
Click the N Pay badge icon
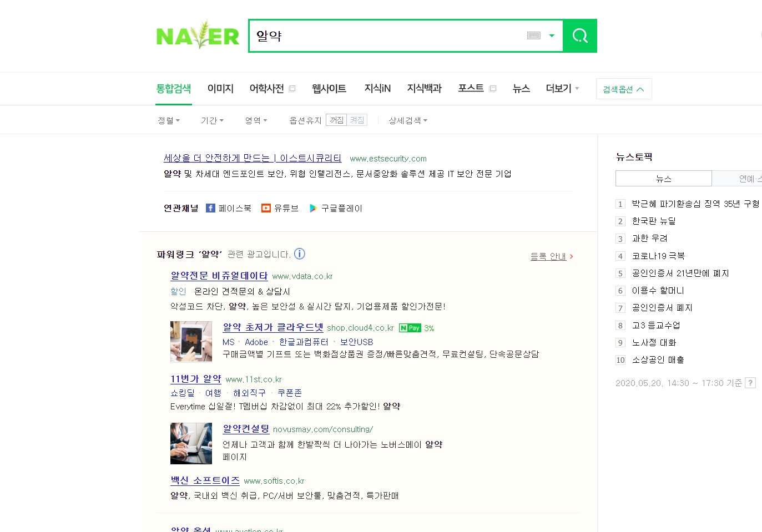410,328
